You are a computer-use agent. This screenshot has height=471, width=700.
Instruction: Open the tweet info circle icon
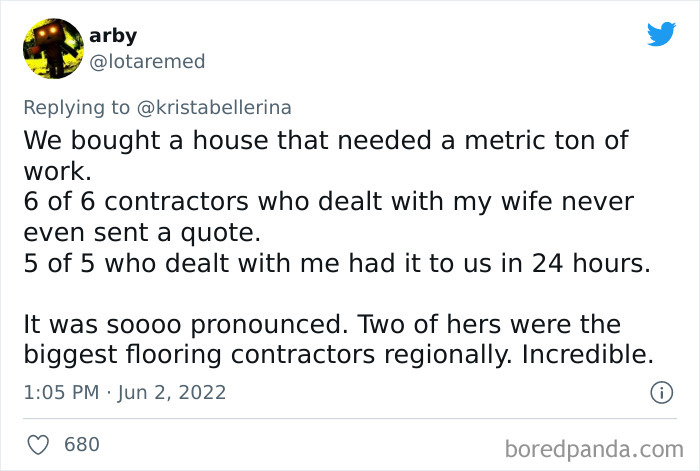[x=660, y=393]
